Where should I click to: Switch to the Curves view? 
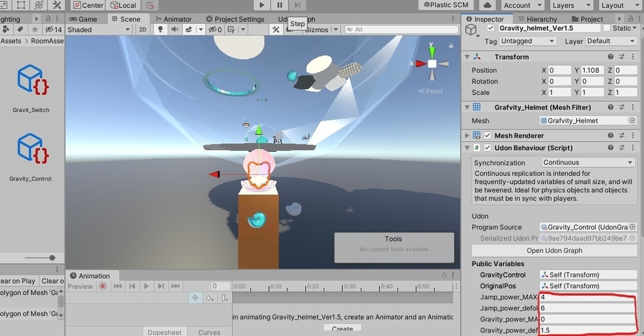(x=209, y=332)
